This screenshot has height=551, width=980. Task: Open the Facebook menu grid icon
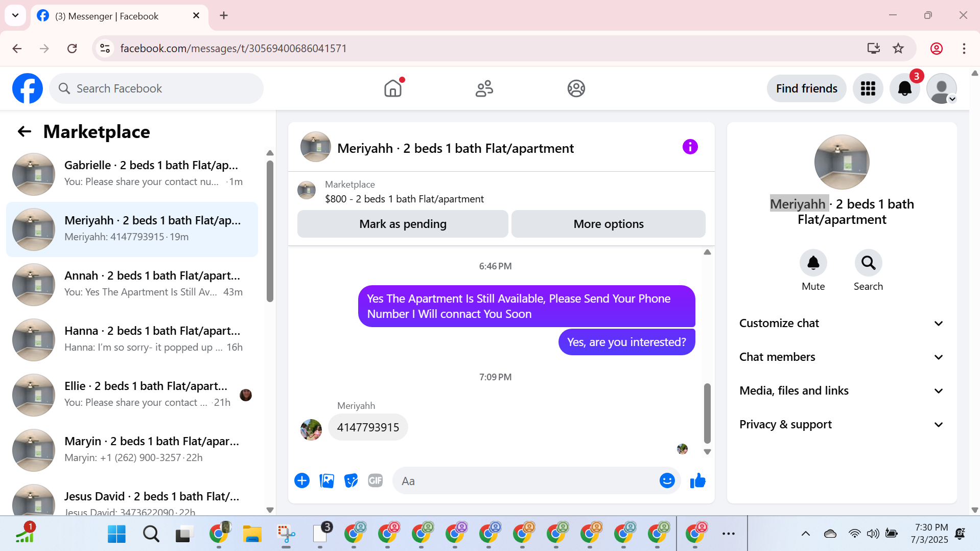(x=868, y=88)
